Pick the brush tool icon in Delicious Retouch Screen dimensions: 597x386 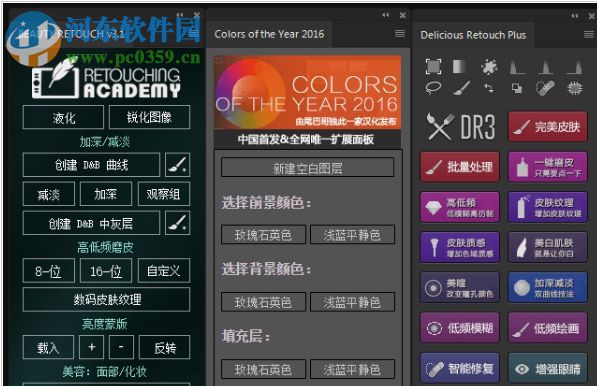point(461,88)
